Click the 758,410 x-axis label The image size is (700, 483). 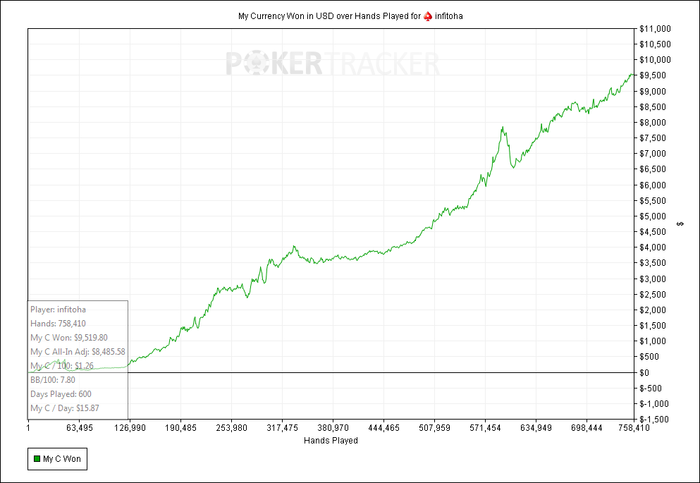click(x=633, y=428)
